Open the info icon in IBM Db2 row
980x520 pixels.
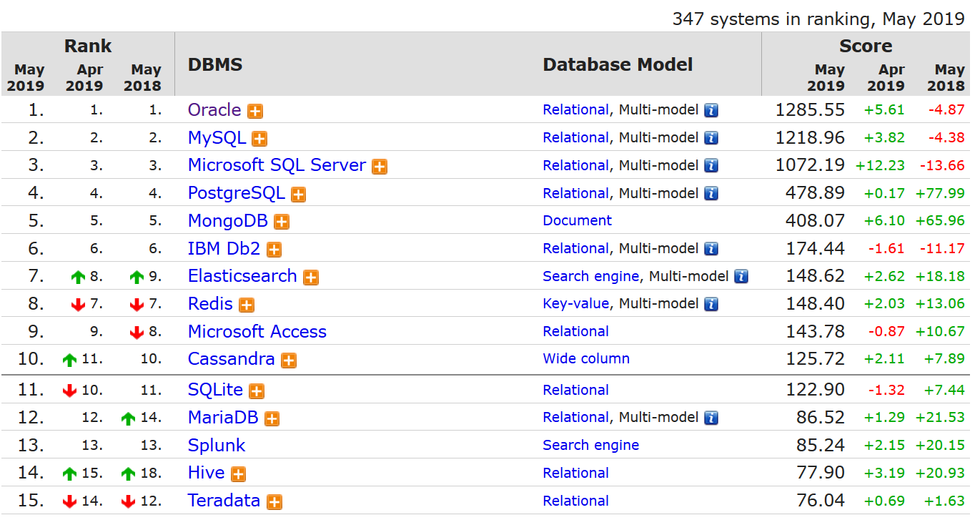point(711,249)
